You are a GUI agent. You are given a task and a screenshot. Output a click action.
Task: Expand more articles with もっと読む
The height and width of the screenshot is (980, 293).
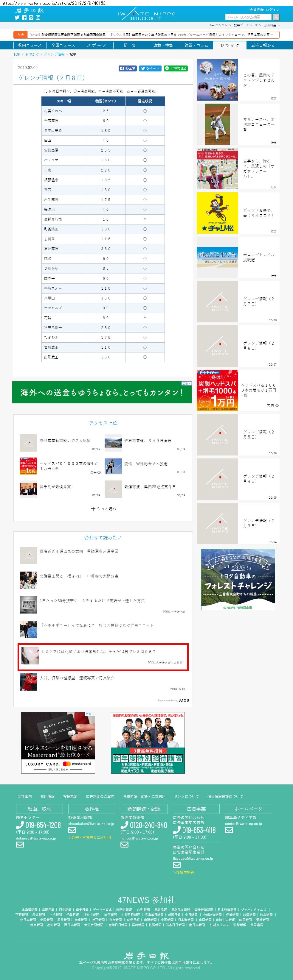point(103,509)
